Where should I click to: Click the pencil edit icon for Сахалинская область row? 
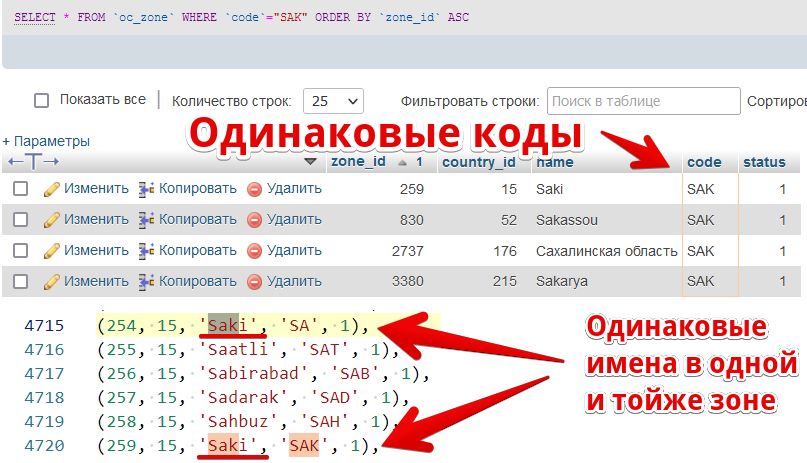pos(52,251)
